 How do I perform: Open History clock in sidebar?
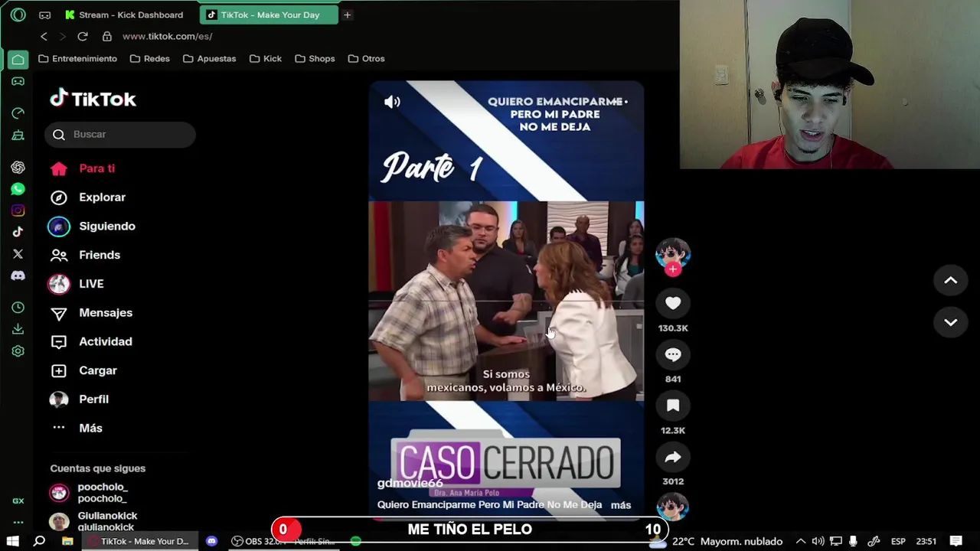click(x=18, y=308)
